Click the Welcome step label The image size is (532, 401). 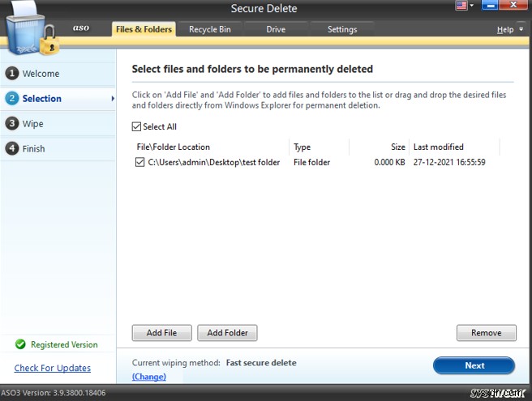pos(41,74)
